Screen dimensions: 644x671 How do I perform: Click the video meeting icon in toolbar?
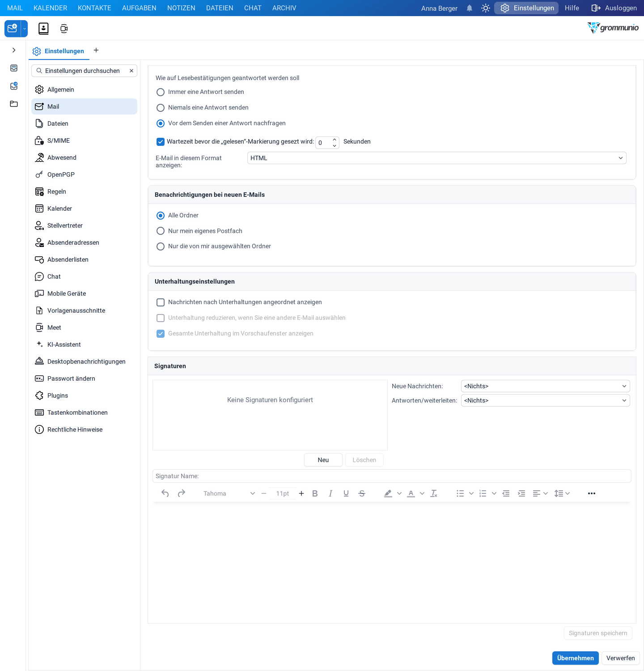point(64,29)
